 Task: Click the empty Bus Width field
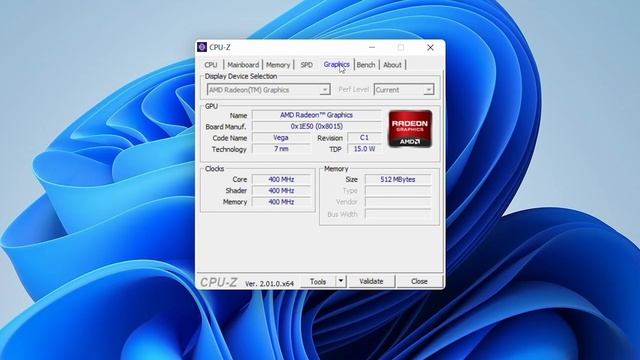pyautogui.click(x=398, y=214)
